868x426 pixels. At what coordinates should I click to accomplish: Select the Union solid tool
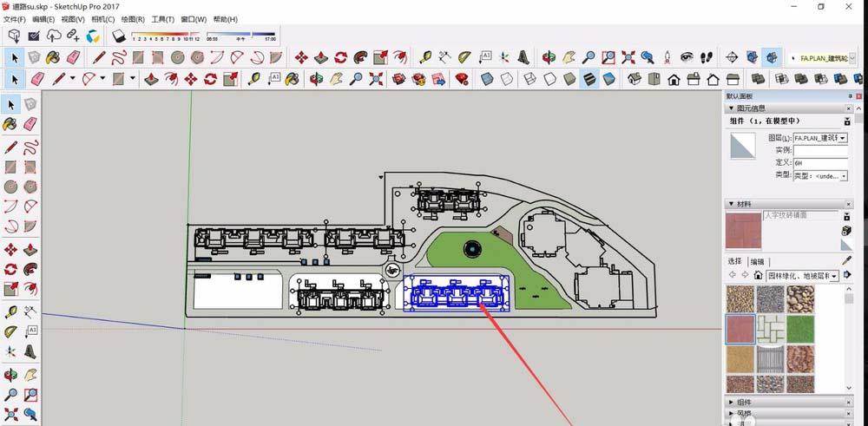tap(801, 79)
